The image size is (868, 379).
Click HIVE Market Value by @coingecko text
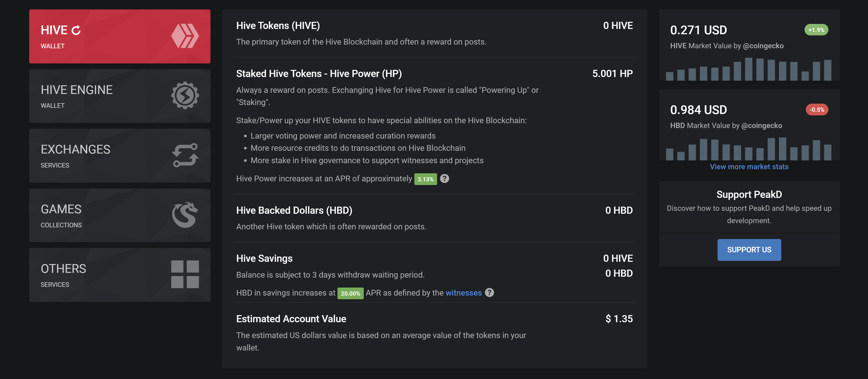tap(727, 46)
